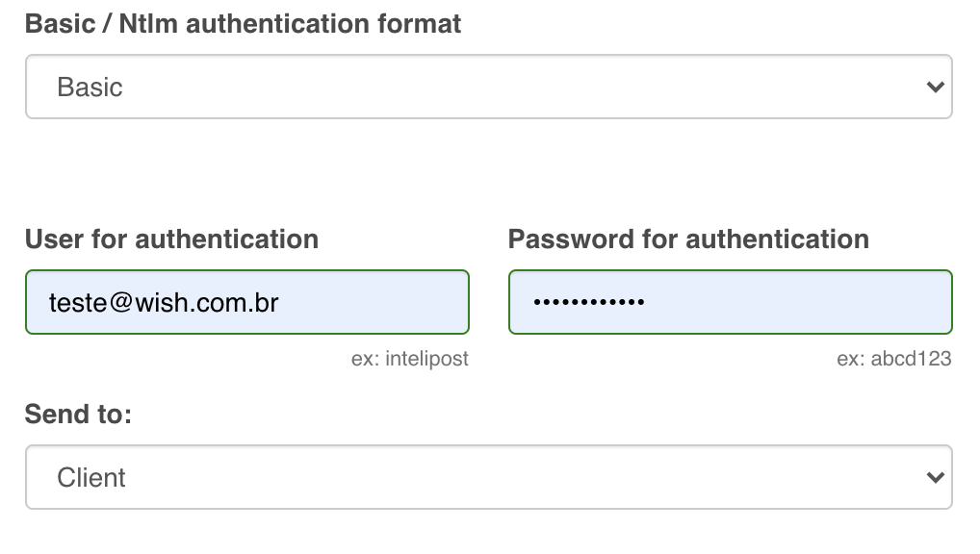Screen dimensions: 980x554
Task: Click the "ex: intelipost" hint text
Action: click(410, 359)
